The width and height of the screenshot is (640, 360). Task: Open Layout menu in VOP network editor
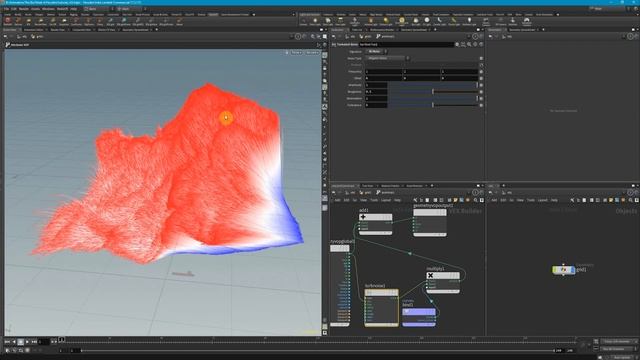[386, 200]
